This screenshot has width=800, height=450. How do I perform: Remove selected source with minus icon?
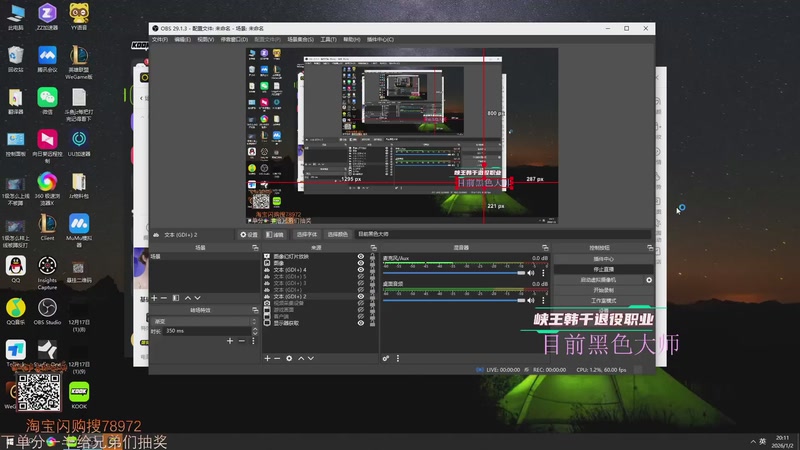click(x=277, y=359)
